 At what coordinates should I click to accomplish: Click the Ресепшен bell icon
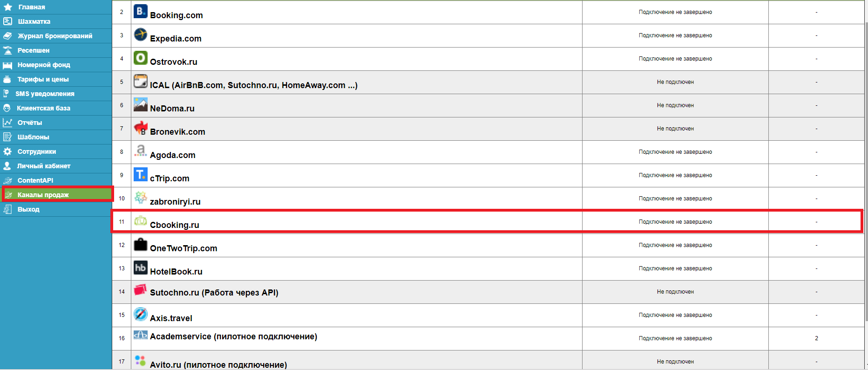(7, 50)
